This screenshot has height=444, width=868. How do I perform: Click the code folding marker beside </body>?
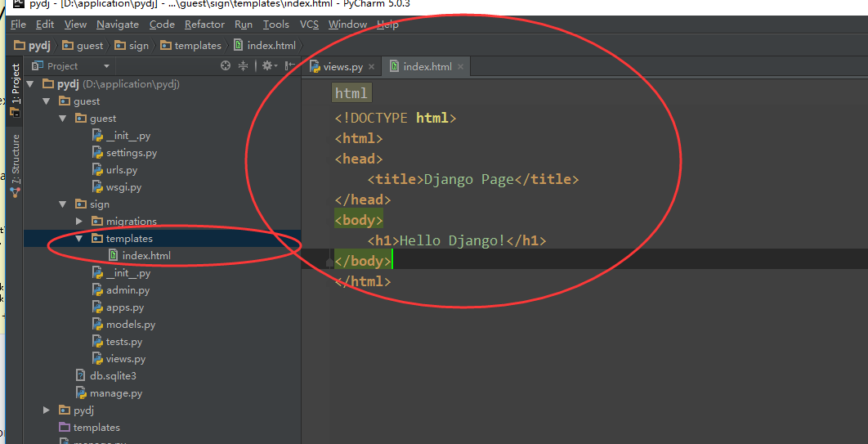pyautogui.click(x=330, y=262)
